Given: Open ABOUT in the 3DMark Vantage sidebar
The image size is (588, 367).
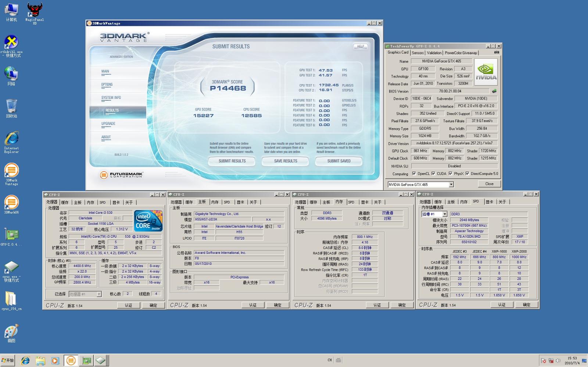Looking at the screenshot, I should (106, 137).
